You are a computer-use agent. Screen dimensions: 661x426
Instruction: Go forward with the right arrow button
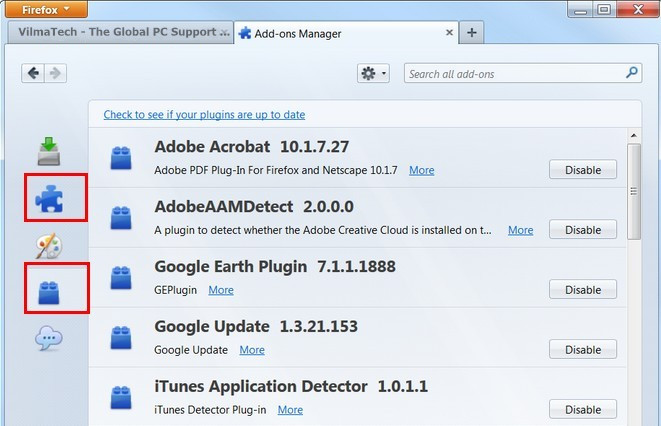coord(56,73)
